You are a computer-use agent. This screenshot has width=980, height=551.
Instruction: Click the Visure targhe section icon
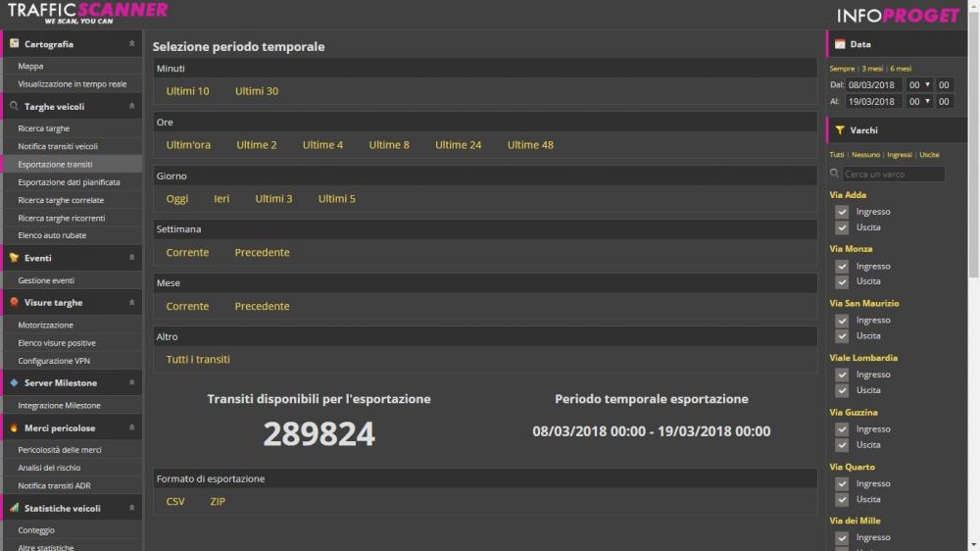point(15,303)
